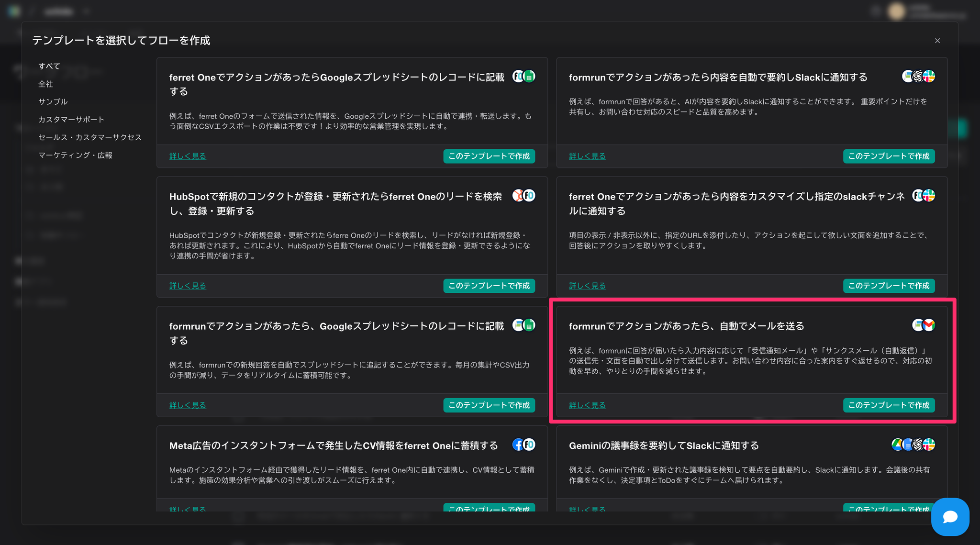980x545 pixels.
Task: Click the Gemini Slack summary card title
Action: point(664,445)
